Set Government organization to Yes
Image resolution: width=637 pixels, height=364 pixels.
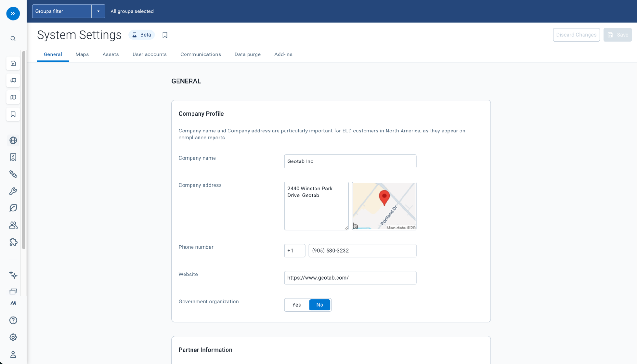[x=296, y=305]
